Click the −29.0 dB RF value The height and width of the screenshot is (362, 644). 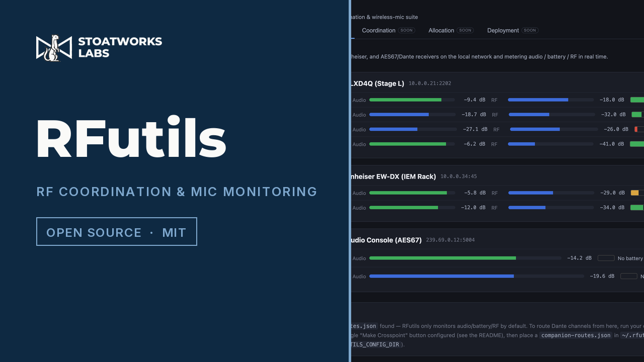point(612,193)
